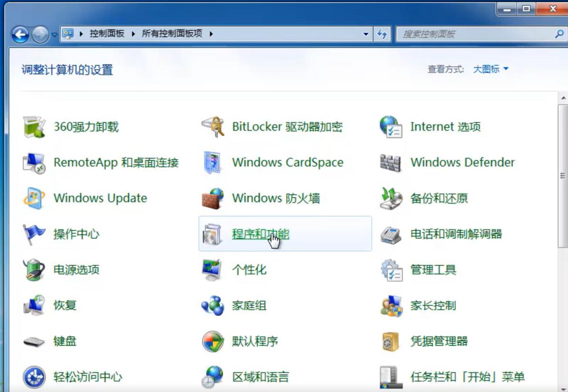Open the 电源选项 battery icon
Screen dimensions: 568x392
click(x=34, y=270)
